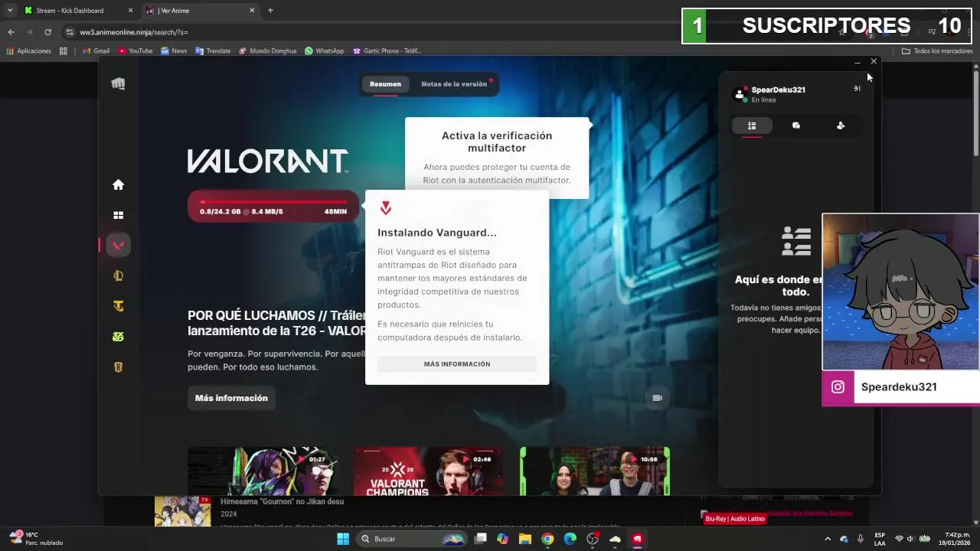This screenshot has width=980, height=551.
Task: Open the Gartic Phone bookmark
Action: [387, 51]
